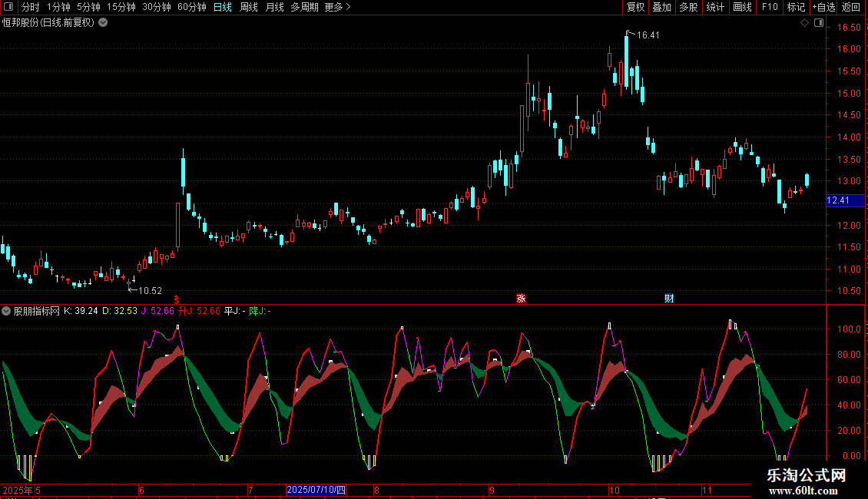868x499 pixels.
Task: Switch to 分时 intraday view
Action: tap(31, 7)
